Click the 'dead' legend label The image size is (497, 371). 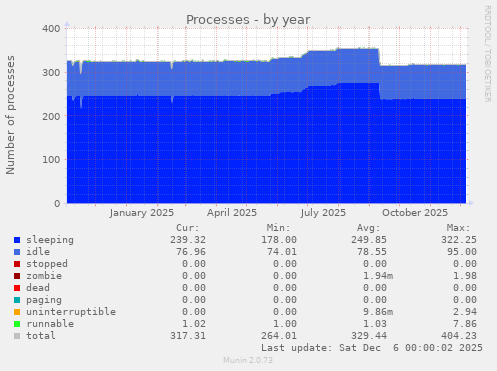pos(38,288)
